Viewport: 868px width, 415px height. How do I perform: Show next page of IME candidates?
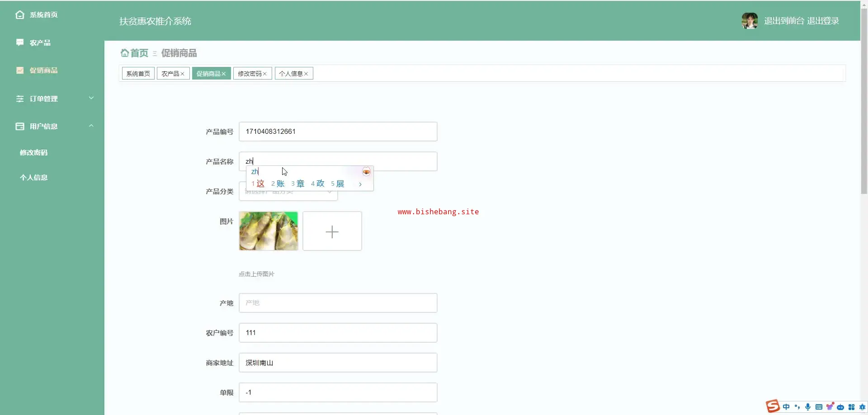coord(360,184)
